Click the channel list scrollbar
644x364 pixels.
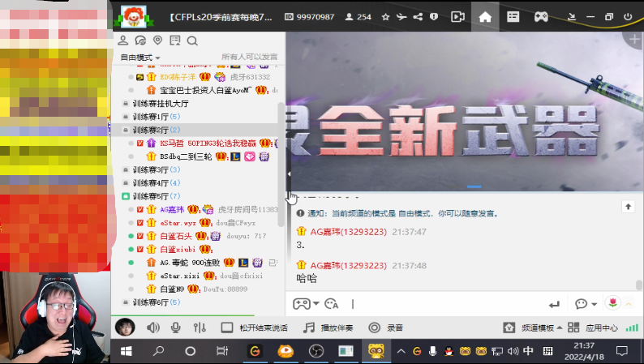pyautogui.click(x=281, y=164)
